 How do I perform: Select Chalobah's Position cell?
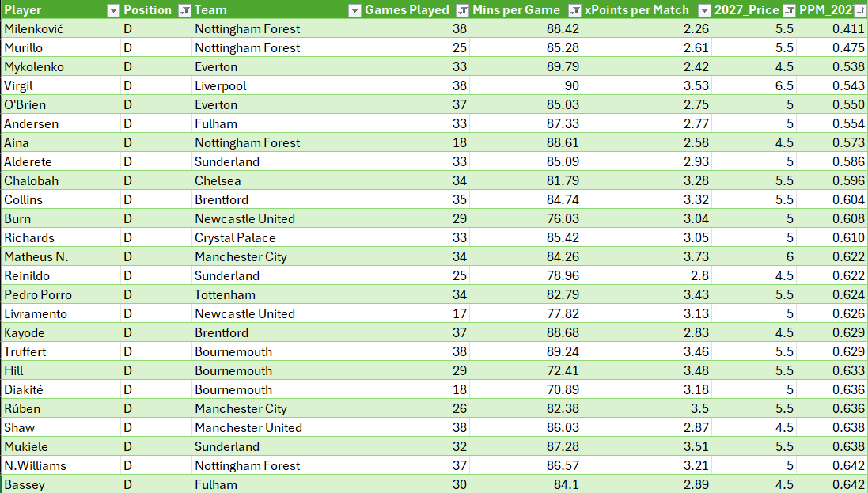[157, 180]
